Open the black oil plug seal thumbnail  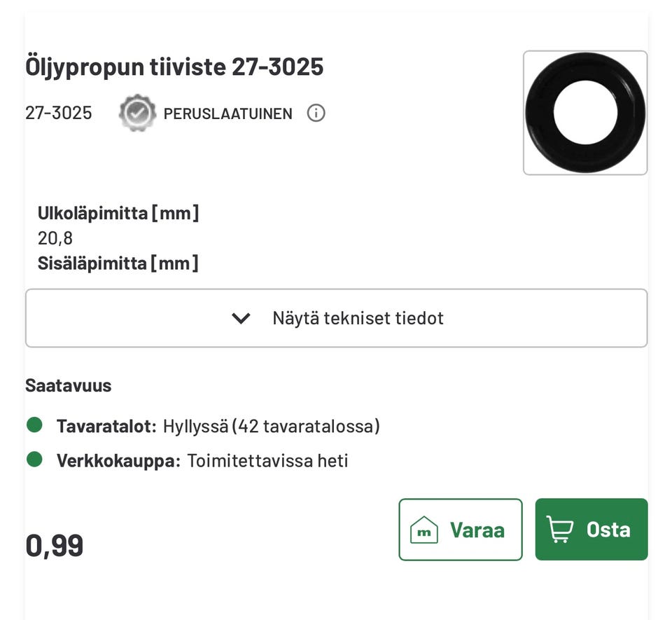[585, 113]
